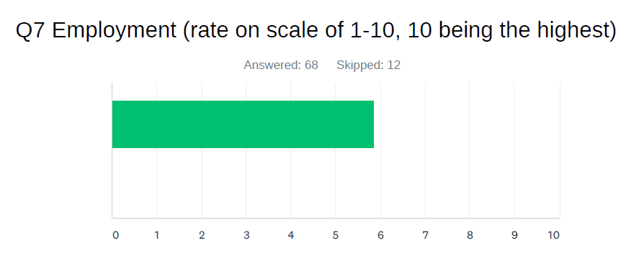Image resolution: width=644 pixels, height=261 pixels.
Task: Click axis label 6
Action: click(x=381, y=235)
